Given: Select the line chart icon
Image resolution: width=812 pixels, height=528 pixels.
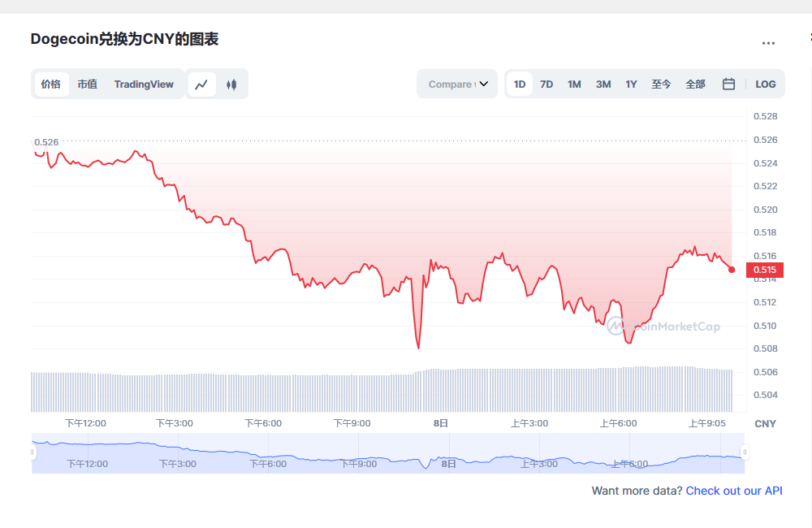Looking at the screenshot, I should tap(201, 84).
